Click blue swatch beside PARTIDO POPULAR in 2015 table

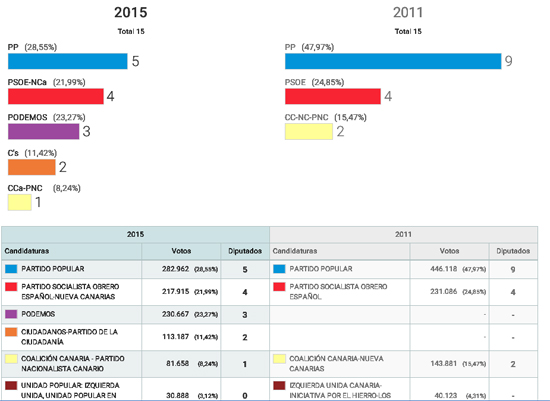[11, 269]
